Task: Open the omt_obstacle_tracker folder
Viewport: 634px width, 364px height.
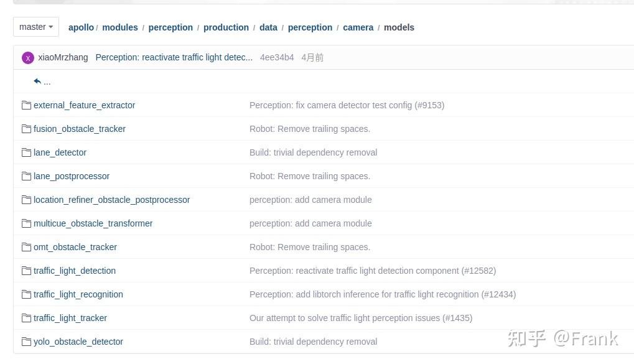Action: click(75, 247)
